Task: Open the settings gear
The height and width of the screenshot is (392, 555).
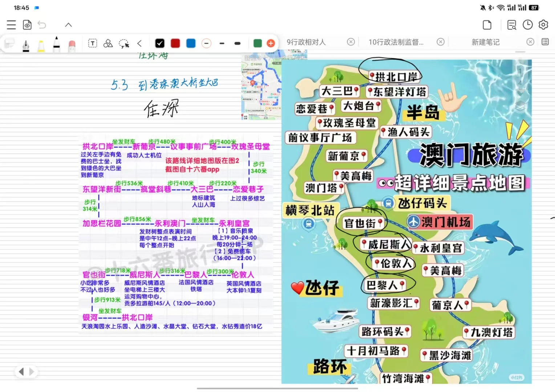Action: click(x=543, y=25)
